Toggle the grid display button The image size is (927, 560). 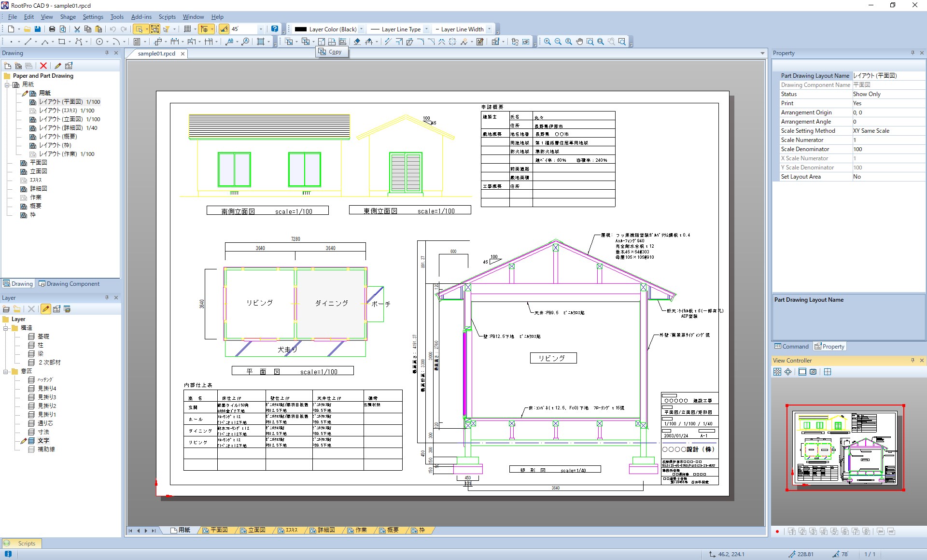[188, 29]
